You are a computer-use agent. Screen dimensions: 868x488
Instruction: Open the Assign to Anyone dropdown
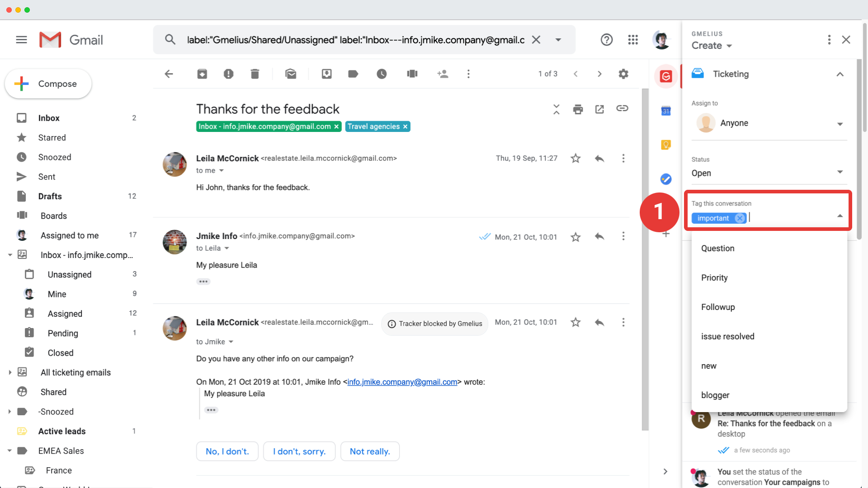point(769,123)
